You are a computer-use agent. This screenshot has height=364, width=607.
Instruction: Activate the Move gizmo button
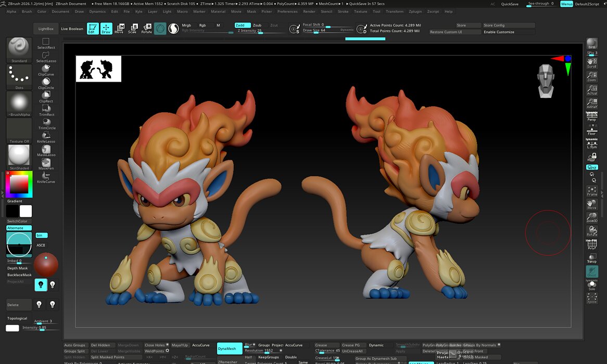[x=119, y=29]
